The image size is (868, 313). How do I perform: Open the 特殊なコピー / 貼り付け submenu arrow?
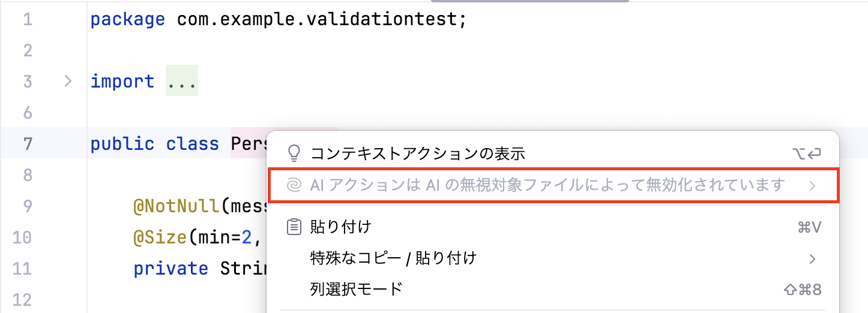812,259
